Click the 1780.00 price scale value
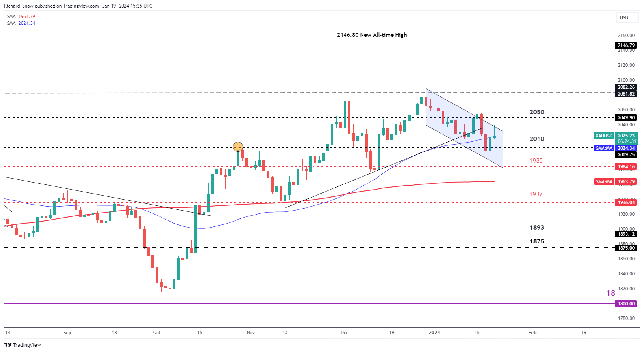644x352 pixels. [x=626, y=318]
